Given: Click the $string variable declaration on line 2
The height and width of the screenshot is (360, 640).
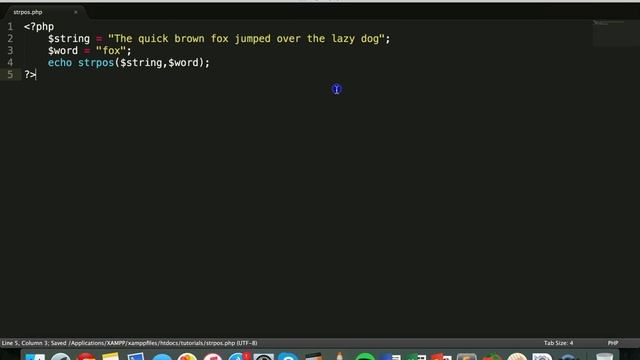Looking at the screenshot, I should [x=69, y=39].
